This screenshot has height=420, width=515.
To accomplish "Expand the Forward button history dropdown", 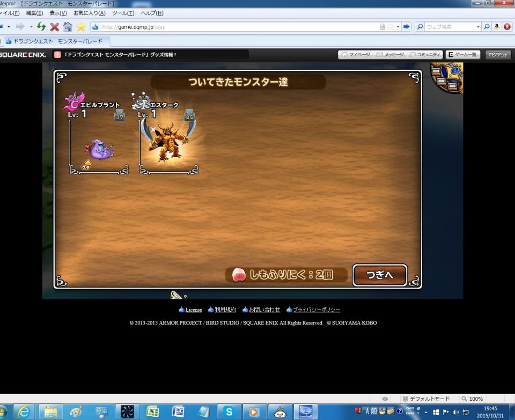I will [31, 27].
